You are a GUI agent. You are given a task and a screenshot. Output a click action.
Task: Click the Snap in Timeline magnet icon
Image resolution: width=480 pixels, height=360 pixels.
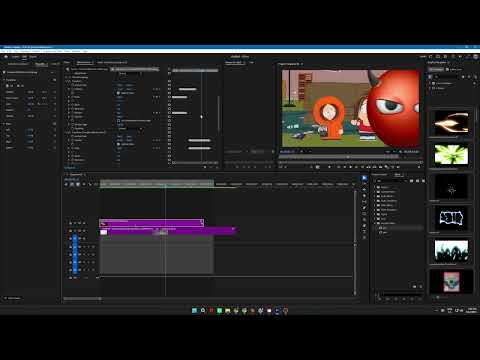point(72,184)
